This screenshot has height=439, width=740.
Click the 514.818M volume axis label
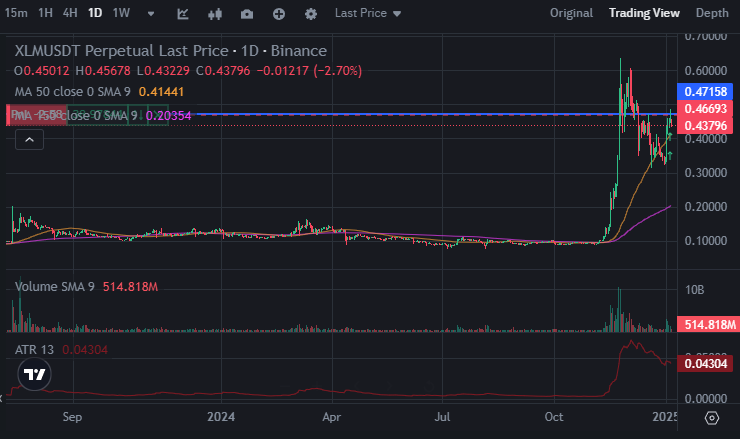[708, 325]
